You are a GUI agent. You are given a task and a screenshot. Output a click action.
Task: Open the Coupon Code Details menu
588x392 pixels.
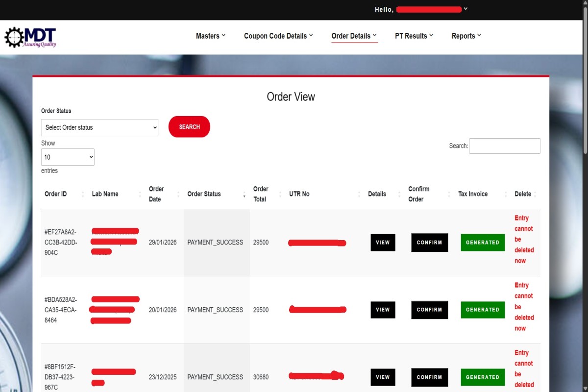click(x=278, y=36)
